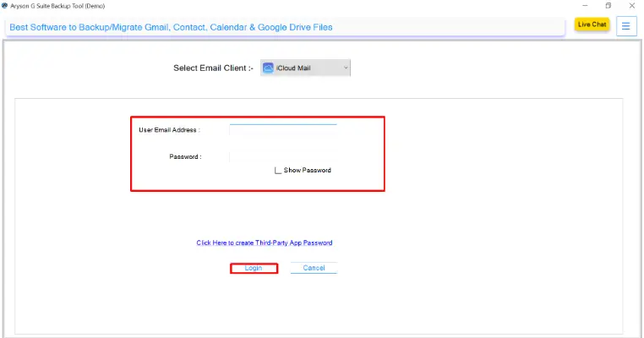Close the Aryson G Suite Backup Tool
The width and height of the screenshot is (644, 338).
[x=631, y=6]
